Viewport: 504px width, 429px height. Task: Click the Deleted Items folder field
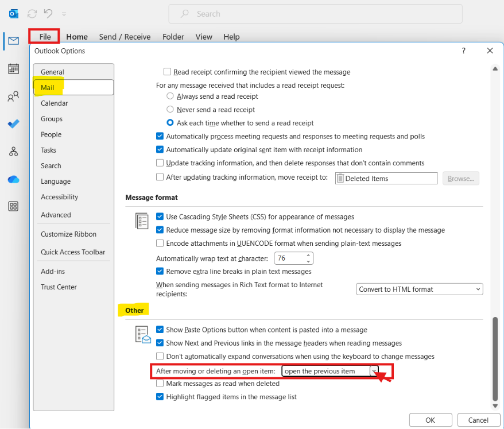[x=386, y=179]
